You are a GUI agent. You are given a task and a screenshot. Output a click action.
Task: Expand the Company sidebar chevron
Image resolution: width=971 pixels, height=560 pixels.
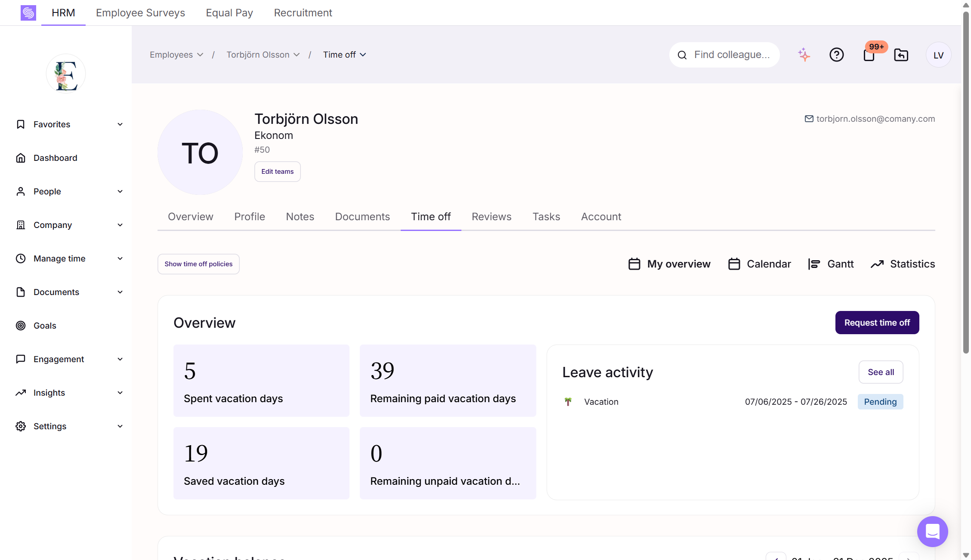(120, 225)
